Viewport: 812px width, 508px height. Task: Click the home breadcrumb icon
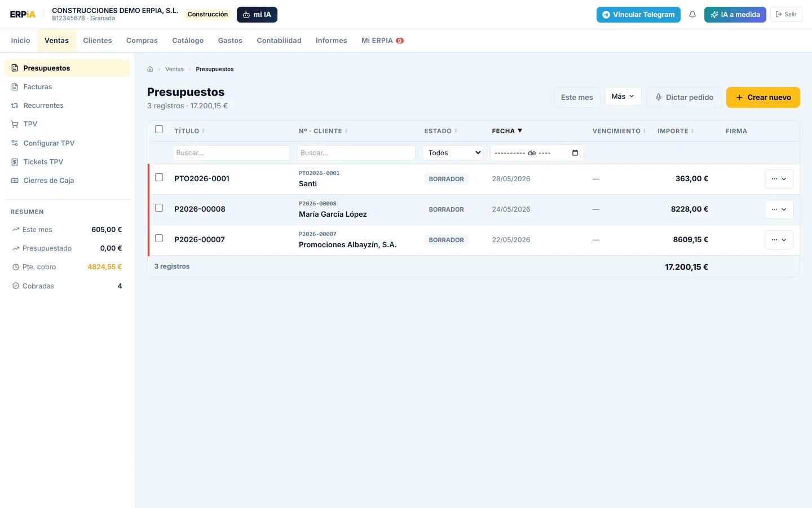pyautogui.click(x=150, y=69)
